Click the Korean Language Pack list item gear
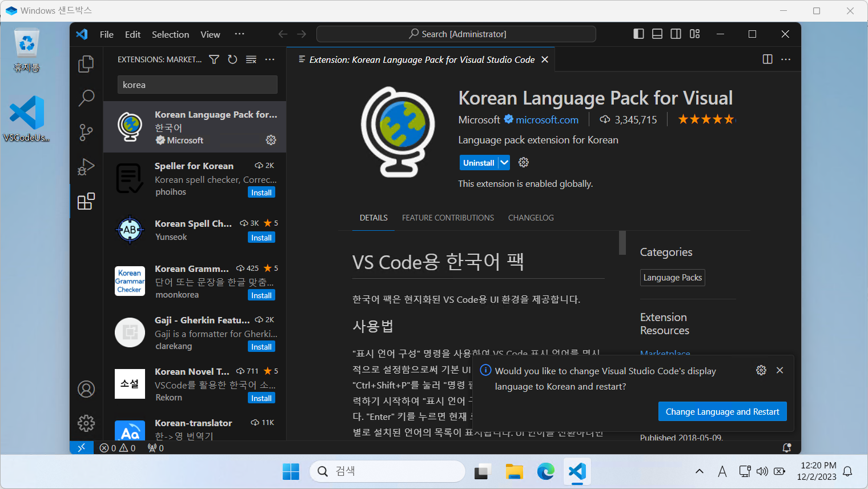 click(x=271, y=140)
